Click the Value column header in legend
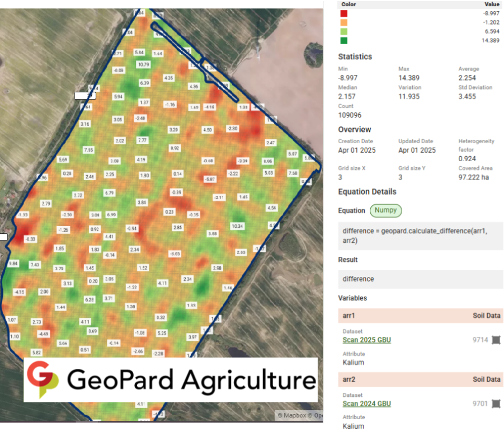Image resolution: width=504 pixels, height=432 pixels. [x=492, y=4]
